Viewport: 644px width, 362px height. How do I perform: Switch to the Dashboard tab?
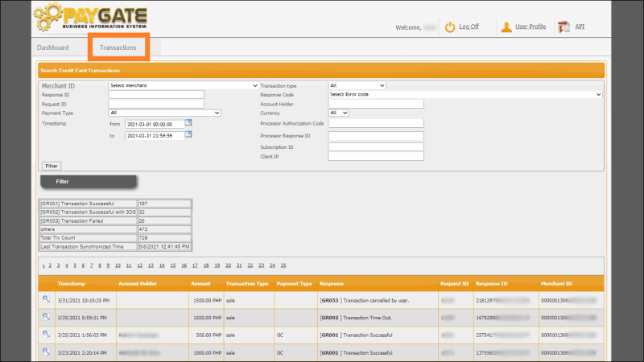point(53,47)
